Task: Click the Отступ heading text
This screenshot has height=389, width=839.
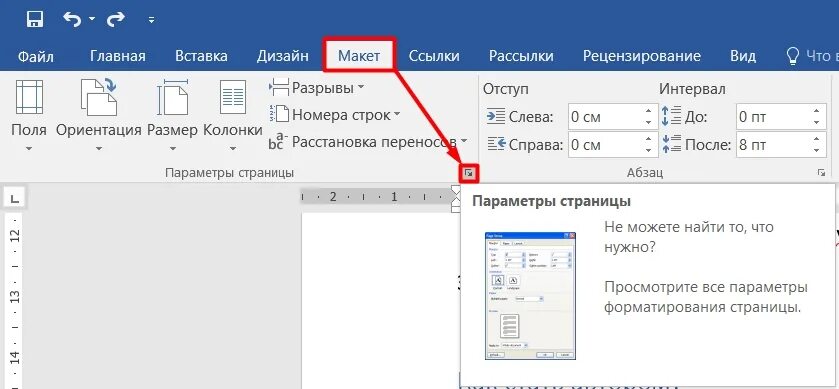Action: 505,89
